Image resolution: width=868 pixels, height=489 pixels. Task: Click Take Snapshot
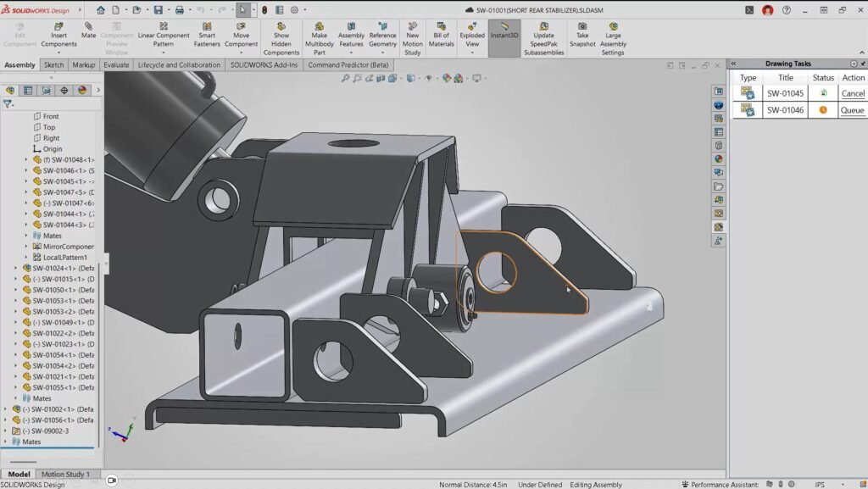point(582,35)
